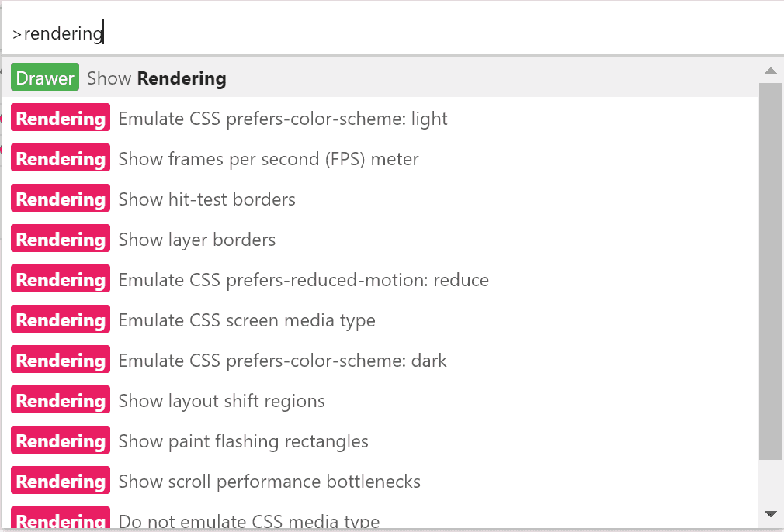Viewport: 784px width, 532px height.
Task: Click the scrollbar down arrow
Action: pos(771,513)
